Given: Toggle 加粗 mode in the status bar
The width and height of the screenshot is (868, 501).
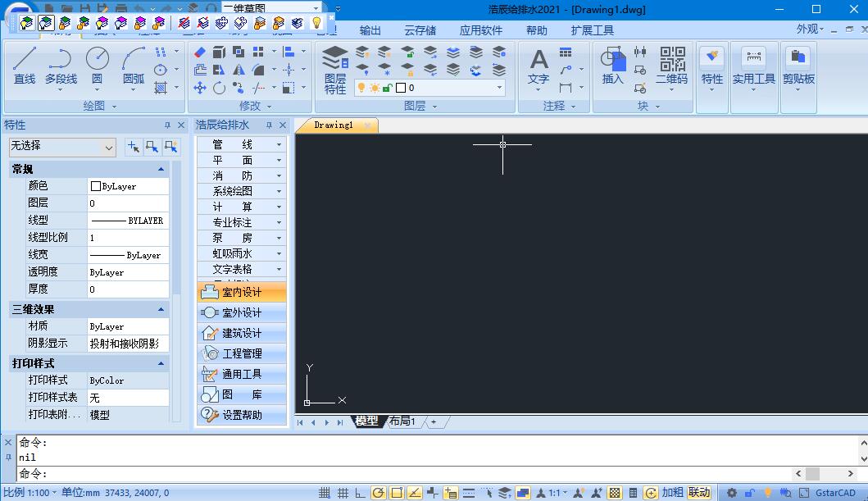Looking at the screenshot, I should [x=671, y=492].
